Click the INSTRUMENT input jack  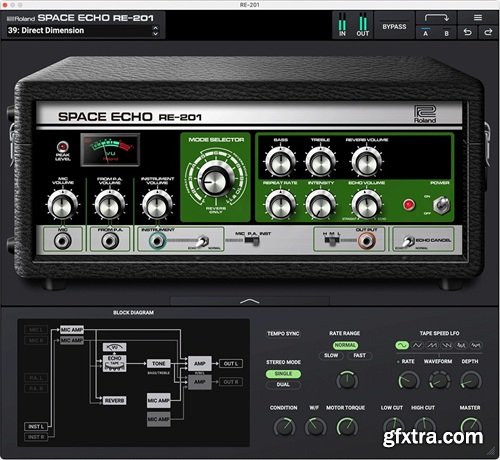(157, 241)
